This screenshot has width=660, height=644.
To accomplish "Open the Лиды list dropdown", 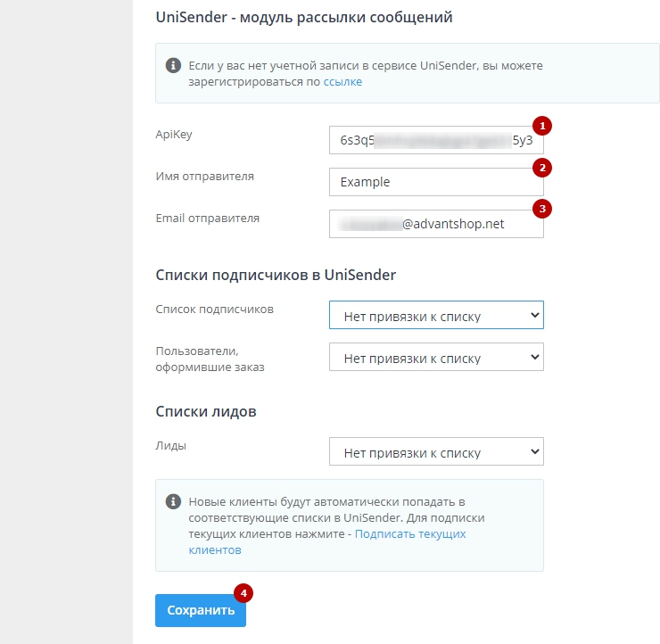I will click(435, 452).
